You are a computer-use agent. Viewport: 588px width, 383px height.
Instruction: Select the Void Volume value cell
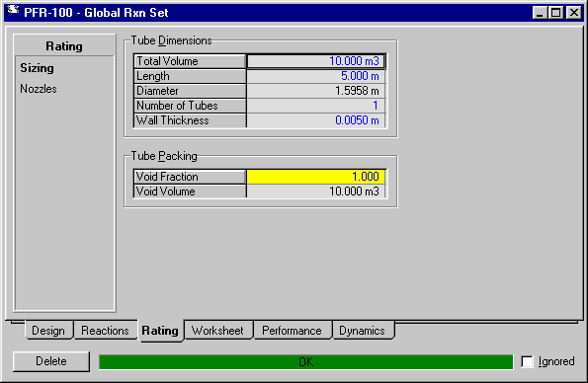coord(316,191)
